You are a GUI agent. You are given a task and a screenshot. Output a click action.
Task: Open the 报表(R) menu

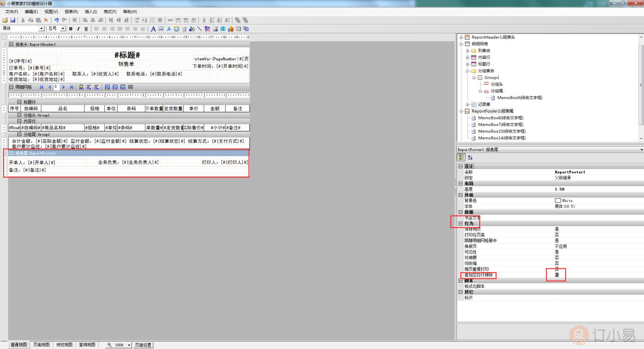71,12
